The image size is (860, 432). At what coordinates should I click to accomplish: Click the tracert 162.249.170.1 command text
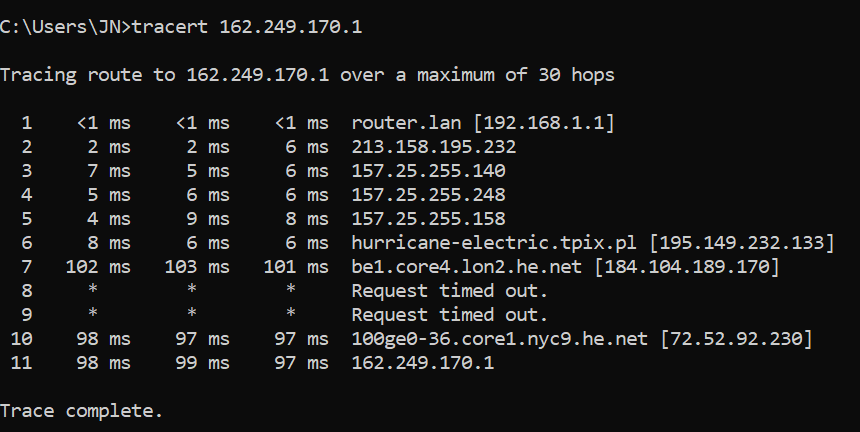247,26
